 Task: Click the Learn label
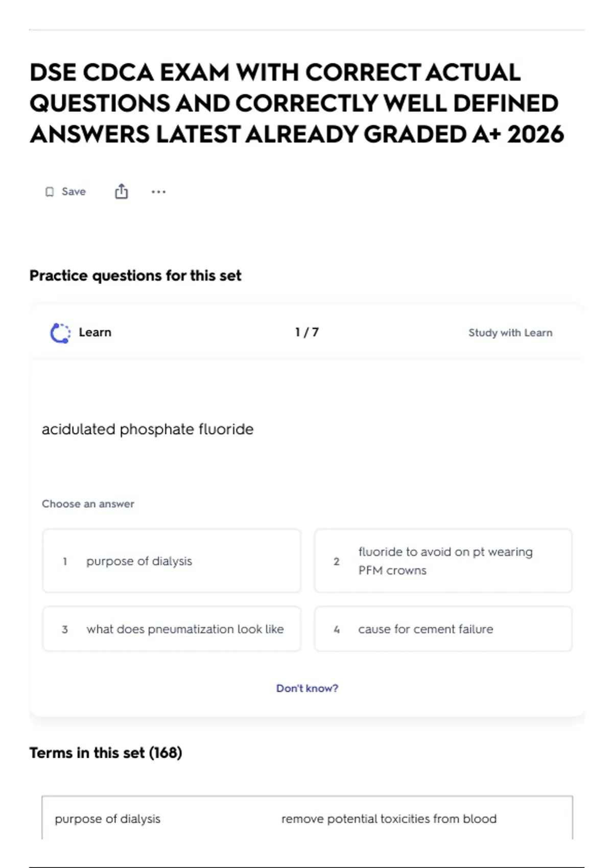pos(95,332)
